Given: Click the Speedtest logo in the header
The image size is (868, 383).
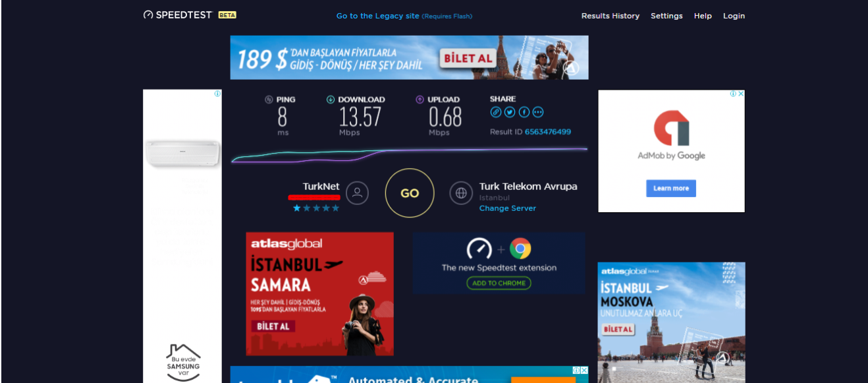Looking at the screenshot, I should click(x=179, y=15).
